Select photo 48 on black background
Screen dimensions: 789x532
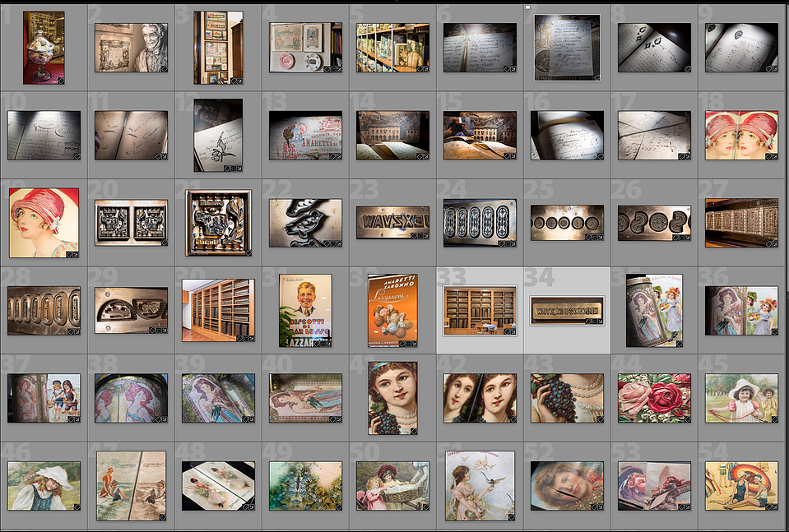tap(218, 486)
